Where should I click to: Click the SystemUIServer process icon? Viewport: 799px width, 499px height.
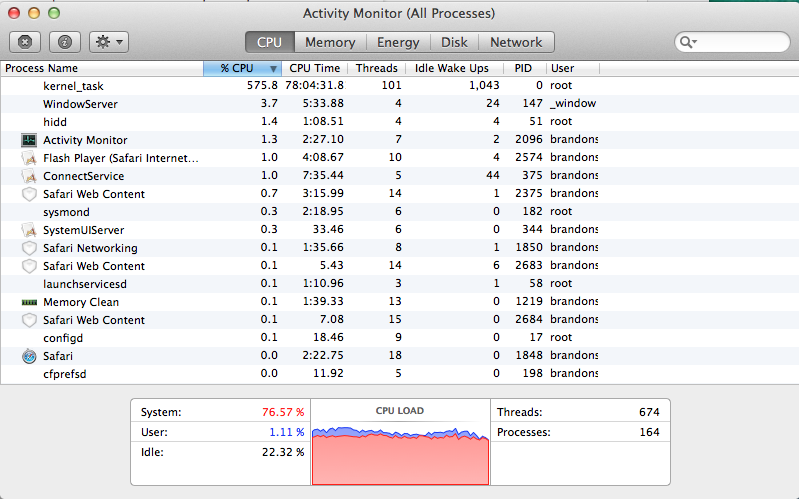(x=29, y=230)
